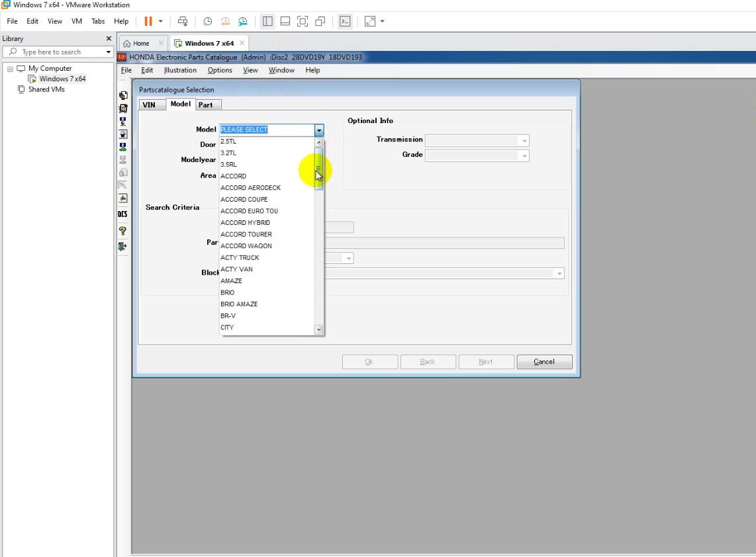Select ACCORD in the model list
This screenshot has width=756, height=557.
click(x=267, y=177)
